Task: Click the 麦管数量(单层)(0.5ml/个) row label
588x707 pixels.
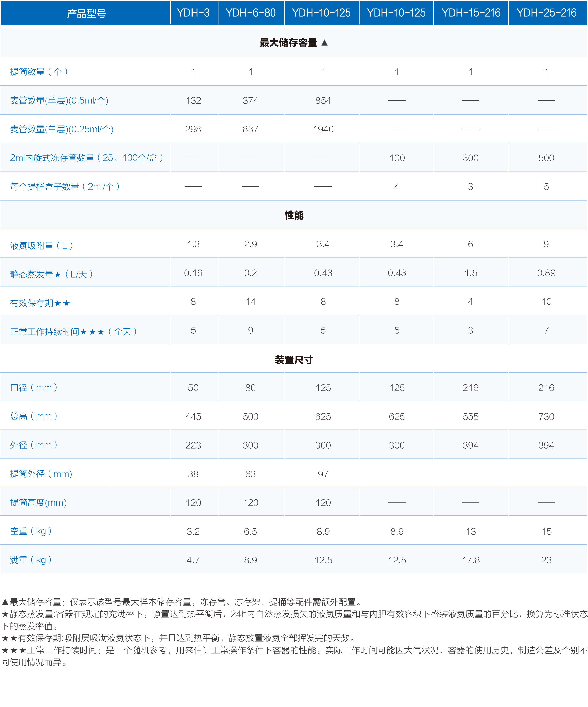Action: (x=59, y=100)
